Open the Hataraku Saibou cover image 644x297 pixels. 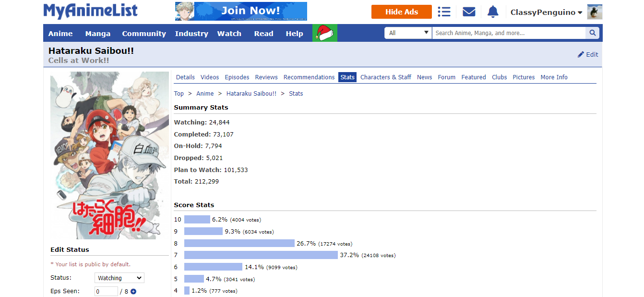(x=109, y=155)
